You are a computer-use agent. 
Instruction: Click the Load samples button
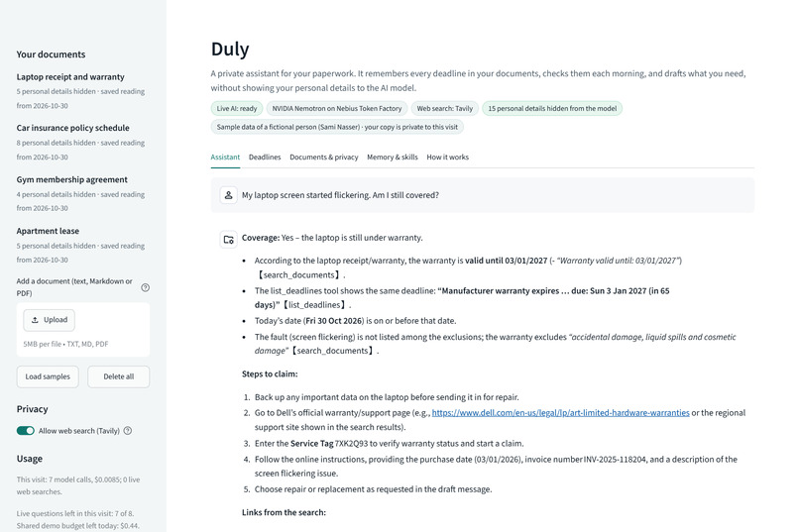tap(48, 376)
